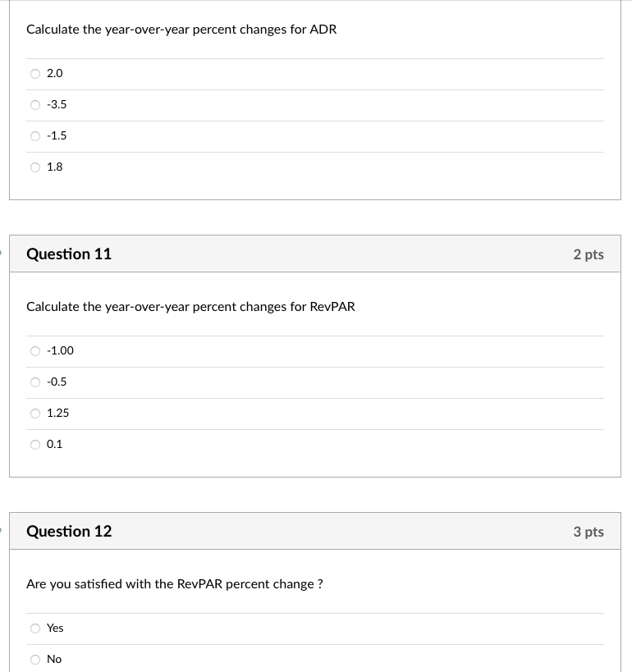Screen dimensions: 632x672
Task: Select -1.00 for the RevPAR change
Action: [x=35, y=350]
